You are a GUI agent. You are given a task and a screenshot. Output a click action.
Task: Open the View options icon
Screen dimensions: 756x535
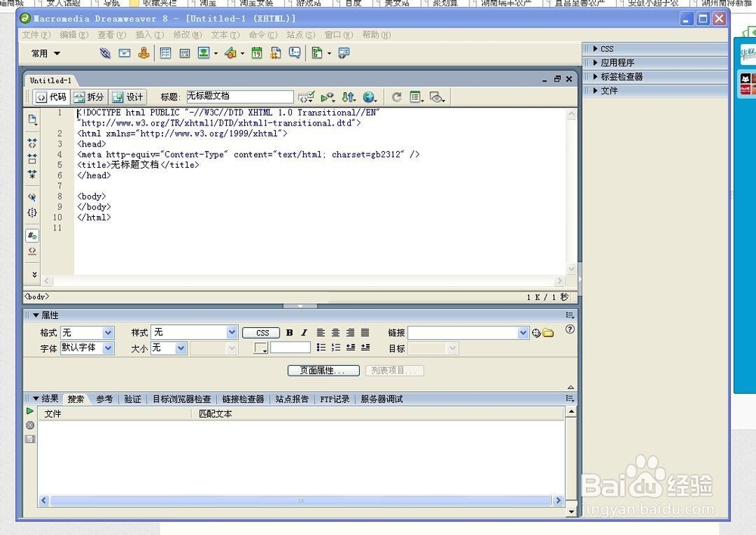(416, 97)
